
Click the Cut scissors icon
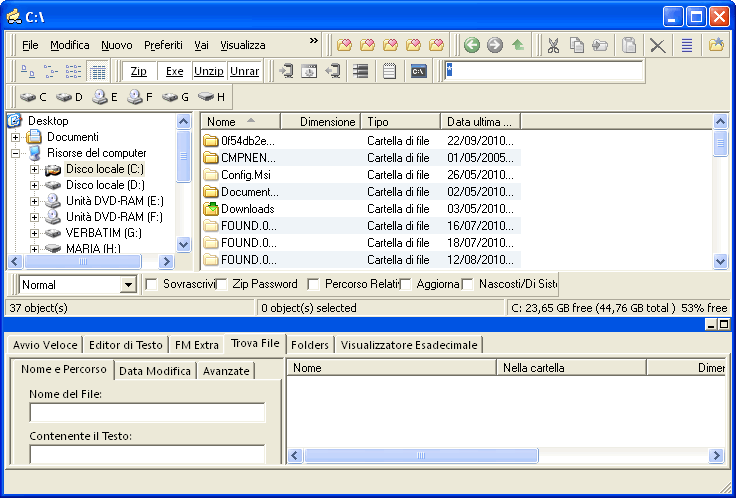tap(552, 45)
